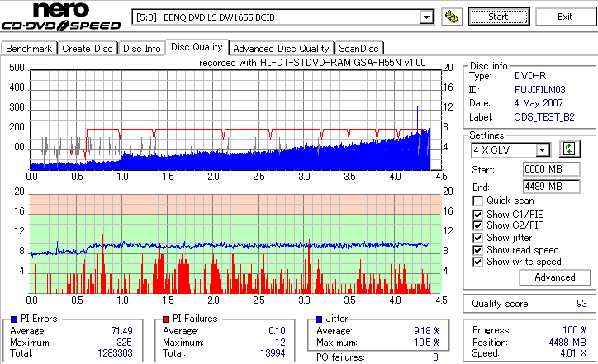Open the Advanced settings button
The image size is (598, 364).
(x=554, y=277)
